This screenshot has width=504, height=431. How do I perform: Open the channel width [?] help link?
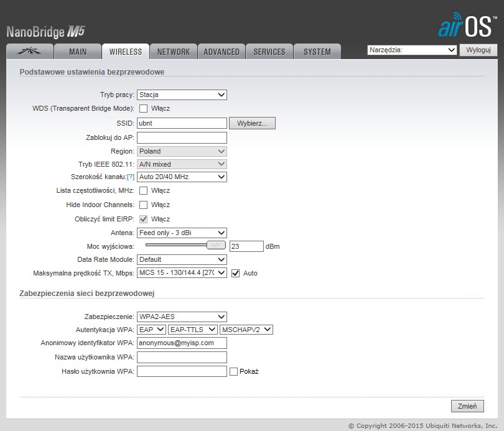tap(131, 177)
